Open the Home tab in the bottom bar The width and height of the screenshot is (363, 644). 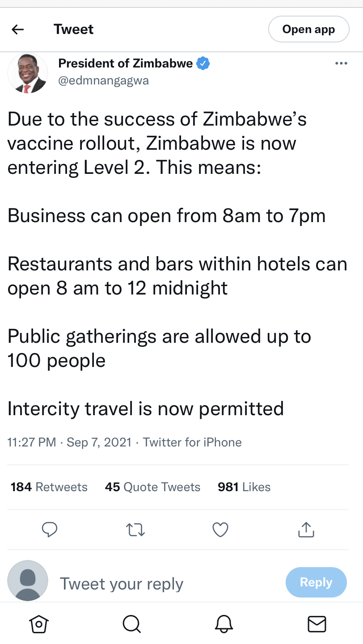point(38,624)
